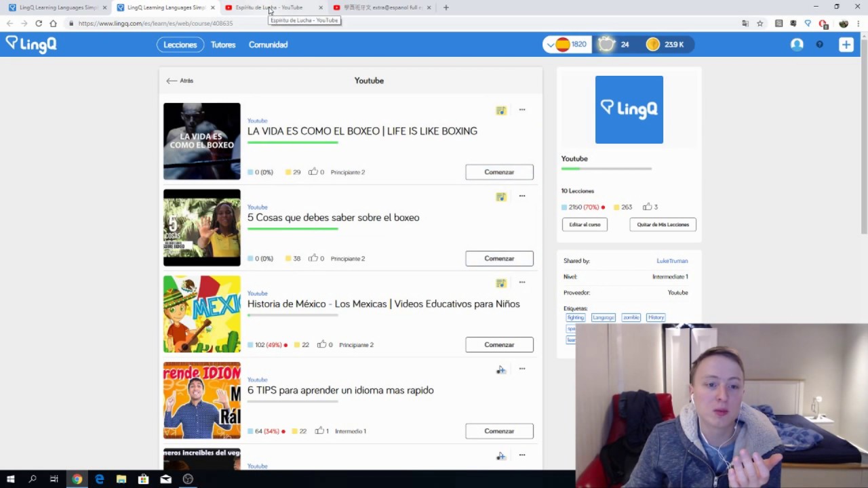Click the apple streak icon
868x488 pixels.
click(x=606, y=44)
